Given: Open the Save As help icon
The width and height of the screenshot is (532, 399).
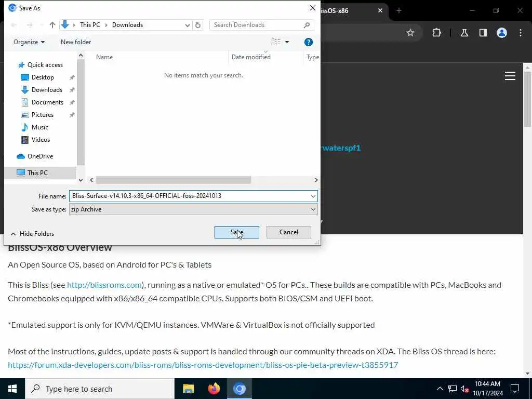Looking at the screenshot, I should 308,42.
